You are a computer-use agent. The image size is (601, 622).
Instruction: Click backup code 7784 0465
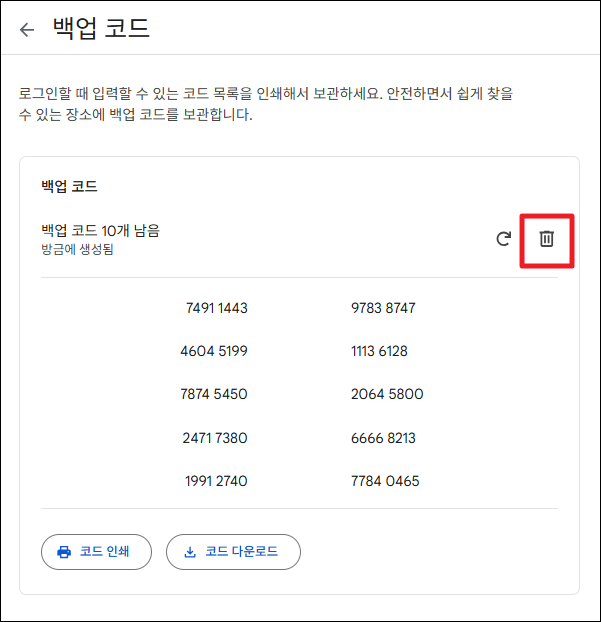click(x=385, y=481)
